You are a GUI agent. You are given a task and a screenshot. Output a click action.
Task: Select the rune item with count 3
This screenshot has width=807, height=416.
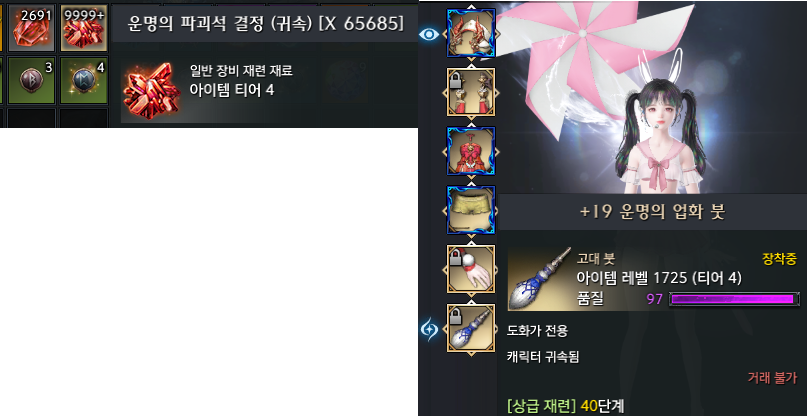click(31, 80)
